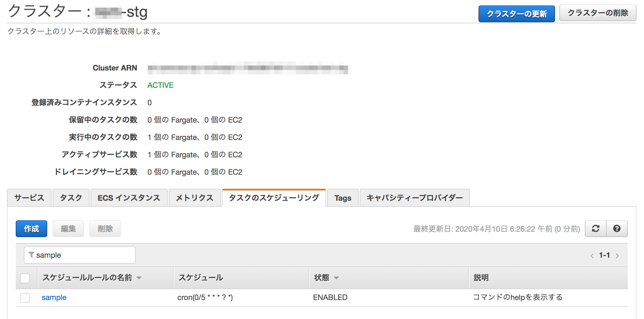
Task: Click the 削除 button
Action: coord(105,229)
